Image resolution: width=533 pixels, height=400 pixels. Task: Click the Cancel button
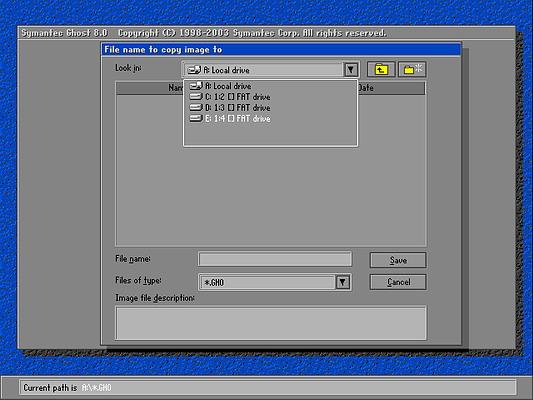click(398, 282)
